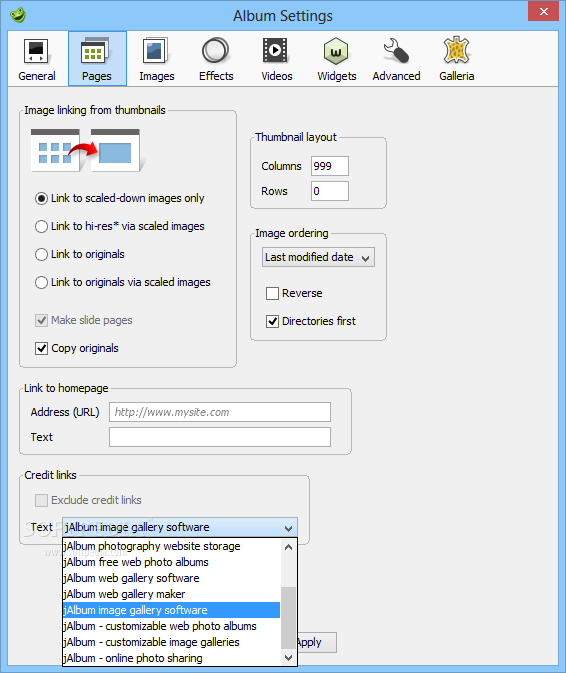Choose jAlbum web gallery maker option
The width and height of the screenshot is (566, 673).
pos(172,594)
